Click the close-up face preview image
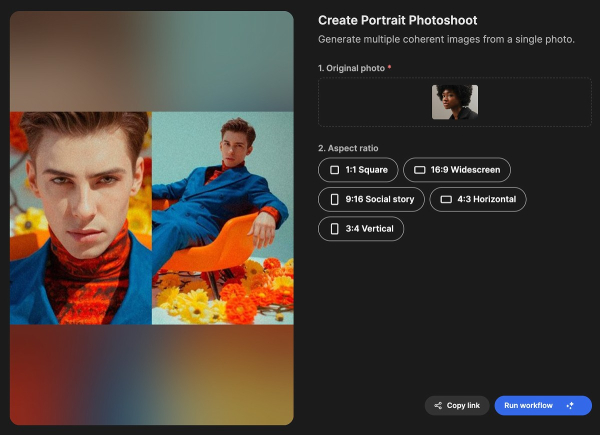 click(81, 218)
